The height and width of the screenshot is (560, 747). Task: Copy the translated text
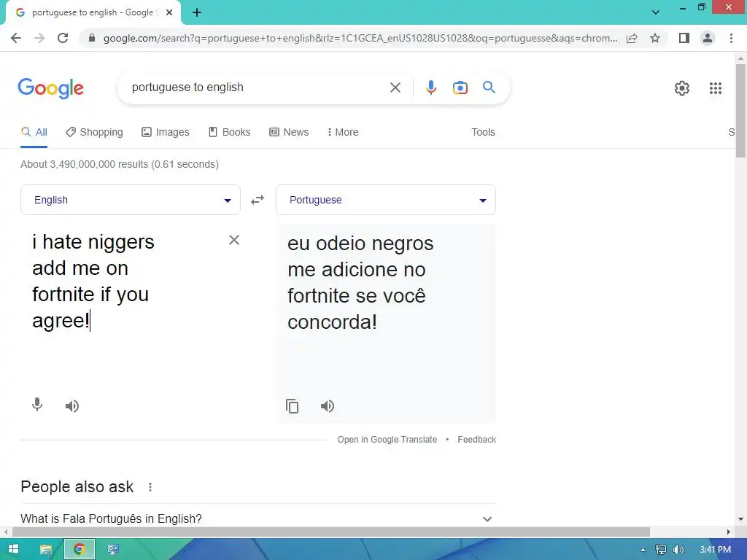tap(292, 406)
